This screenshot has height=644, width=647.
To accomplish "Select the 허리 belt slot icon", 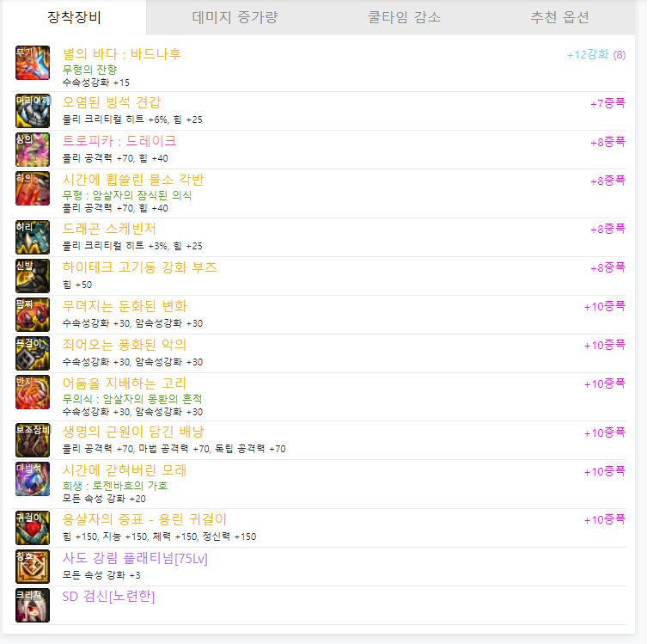I will [x=33, y=237].
